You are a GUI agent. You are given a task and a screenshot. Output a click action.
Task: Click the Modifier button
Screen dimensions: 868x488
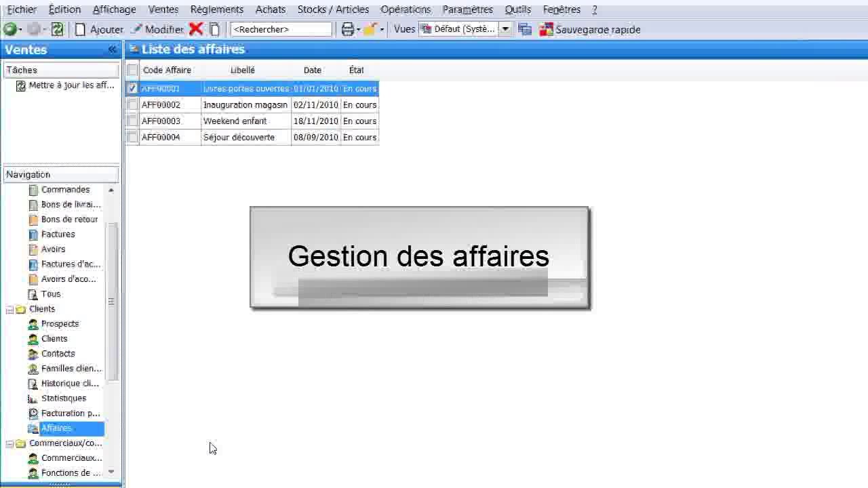(x=157, y=29)
